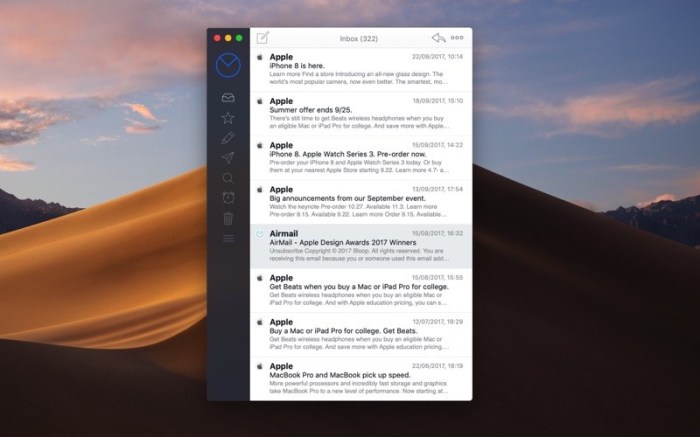Screen dimensions: 700x437
Task: Open "Buy a Mac or iPad Pro for college" email
Action: pyautogui.click(x=361, y=335)
